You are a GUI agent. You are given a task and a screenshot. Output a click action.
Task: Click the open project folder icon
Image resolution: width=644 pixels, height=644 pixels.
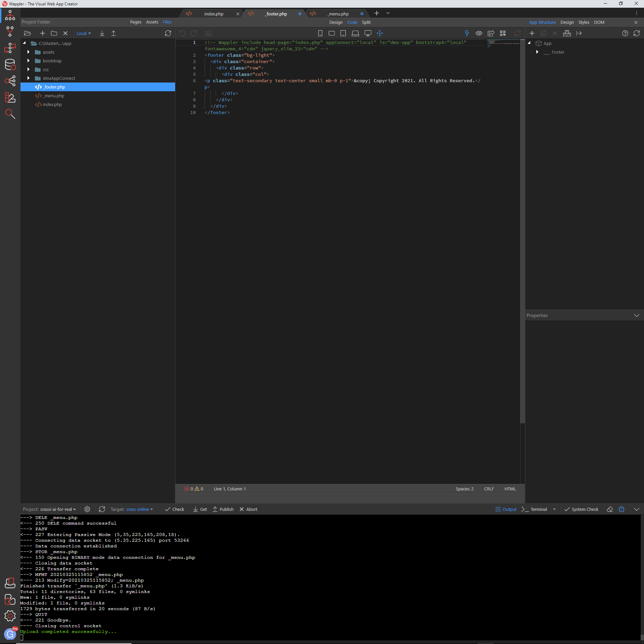[x=28, y=33]
